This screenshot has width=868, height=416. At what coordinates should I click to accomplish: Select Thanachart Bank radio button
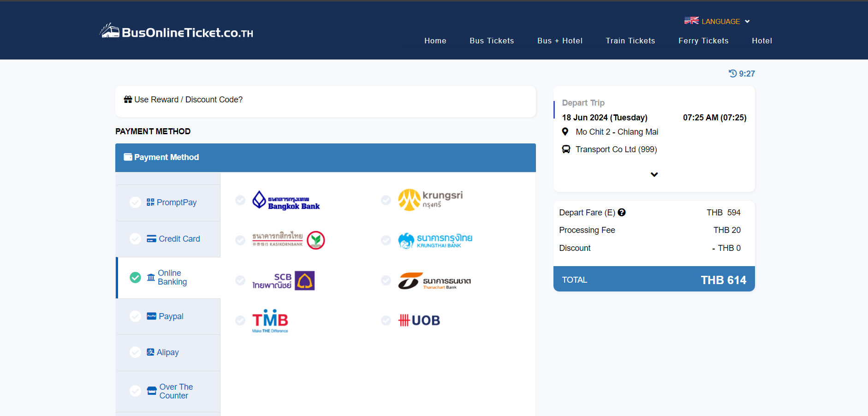pos(386,280)
